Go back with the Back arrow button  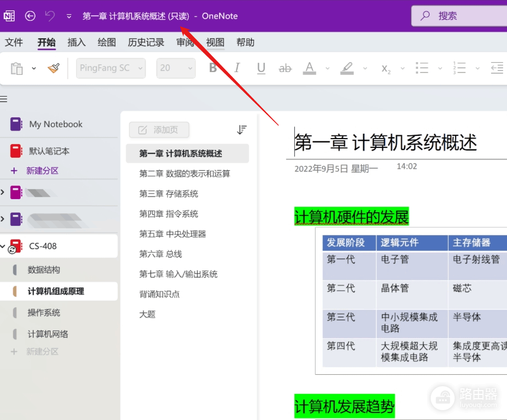[30, 16]
